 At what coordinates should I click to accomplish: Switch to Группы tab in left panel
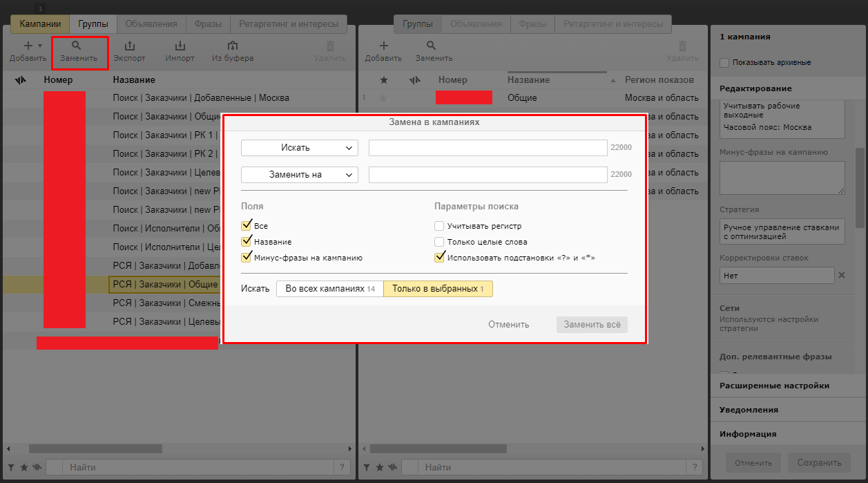pos(93,24)
